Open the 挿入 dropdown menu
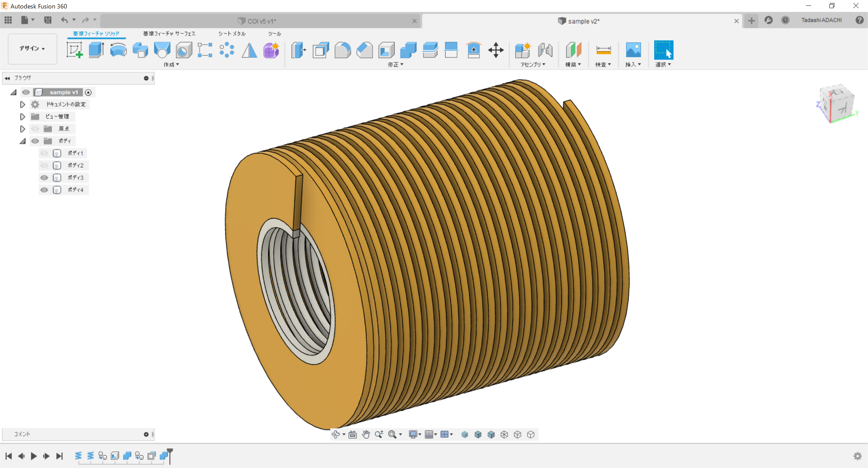This screenshot has height=468, width=868. pyautogui.click(x=633, y=64)
